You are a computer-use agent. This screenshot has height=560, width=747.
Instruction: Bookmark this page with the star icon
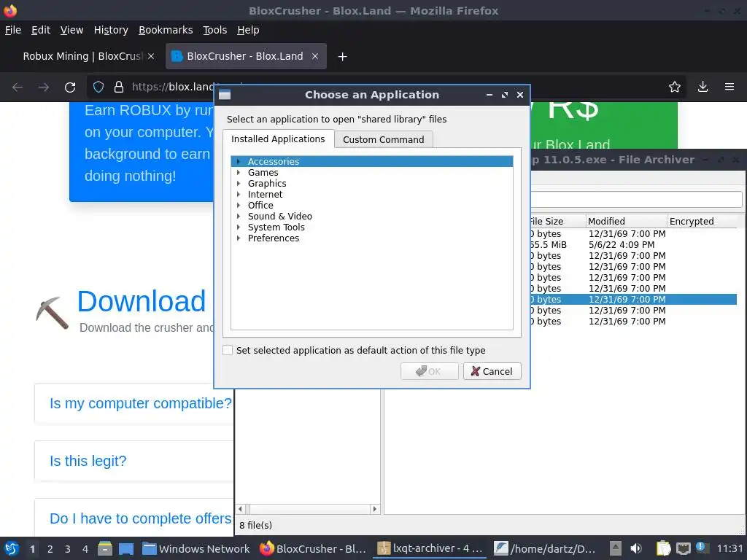pos(675,87)
